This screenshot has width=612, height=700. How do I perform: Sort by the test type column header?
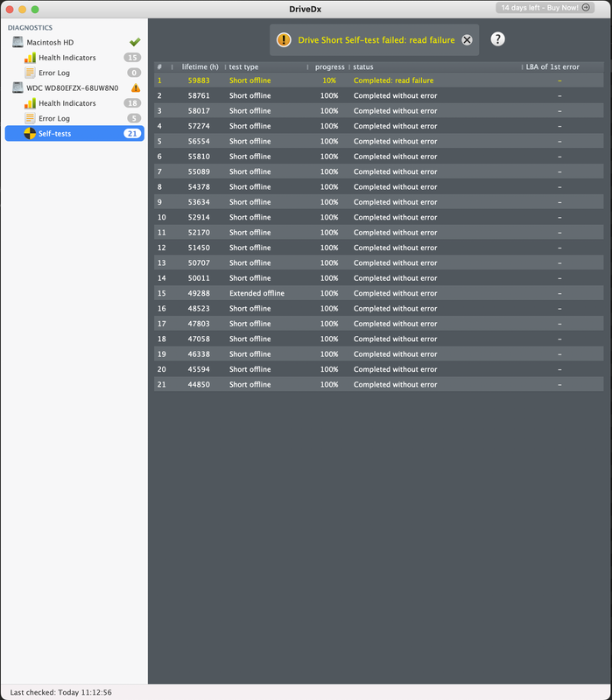(267, 67)
